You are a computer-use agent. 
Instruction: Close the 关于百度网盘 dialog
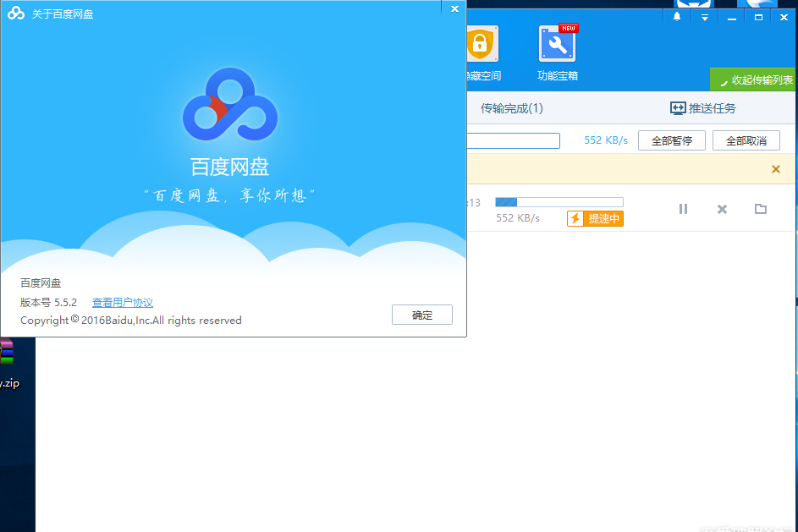tap(455, 8)
